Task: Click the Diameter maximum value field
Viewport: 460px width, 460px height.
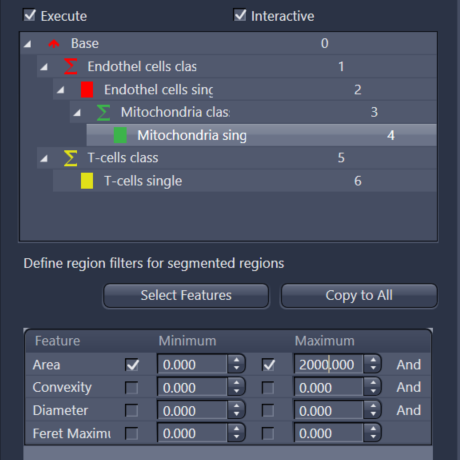Action: coord(328,410)
